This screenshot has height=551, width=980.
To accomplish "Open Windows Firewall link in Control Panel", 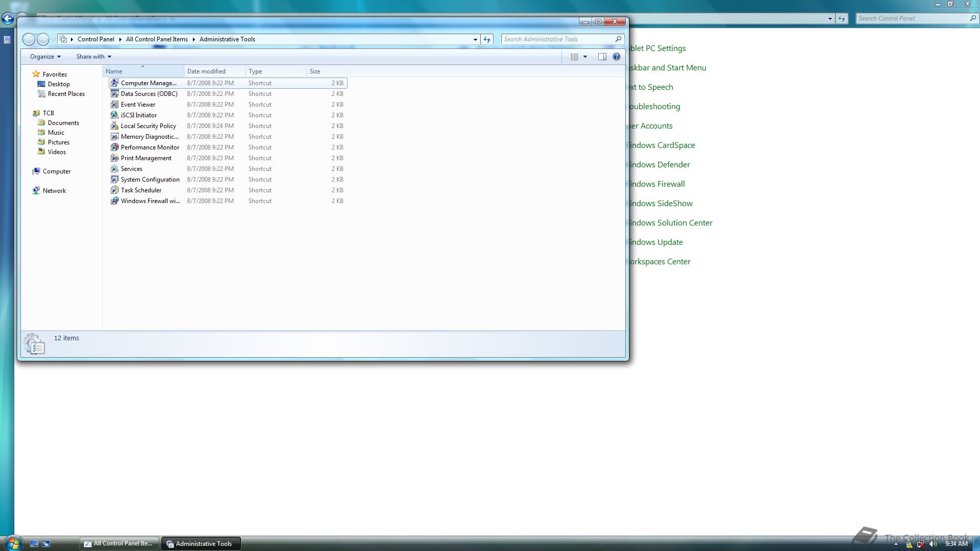I will (x=657, y=184).
